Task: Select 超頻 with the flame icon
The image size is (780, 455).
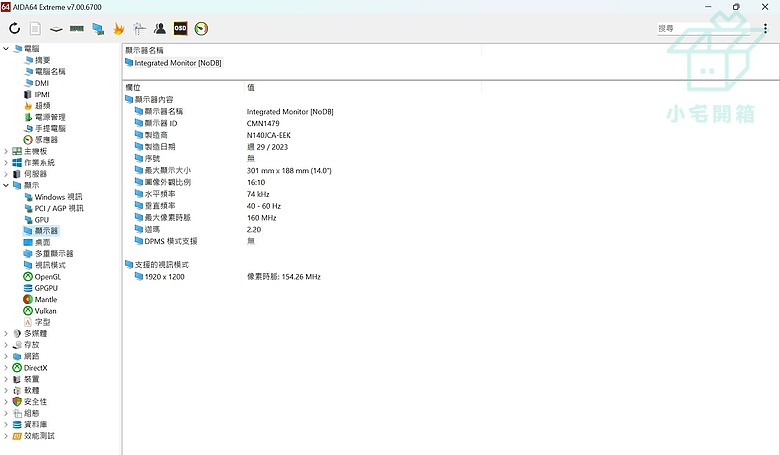Action: pyautogui.click(x=37, y=105)
